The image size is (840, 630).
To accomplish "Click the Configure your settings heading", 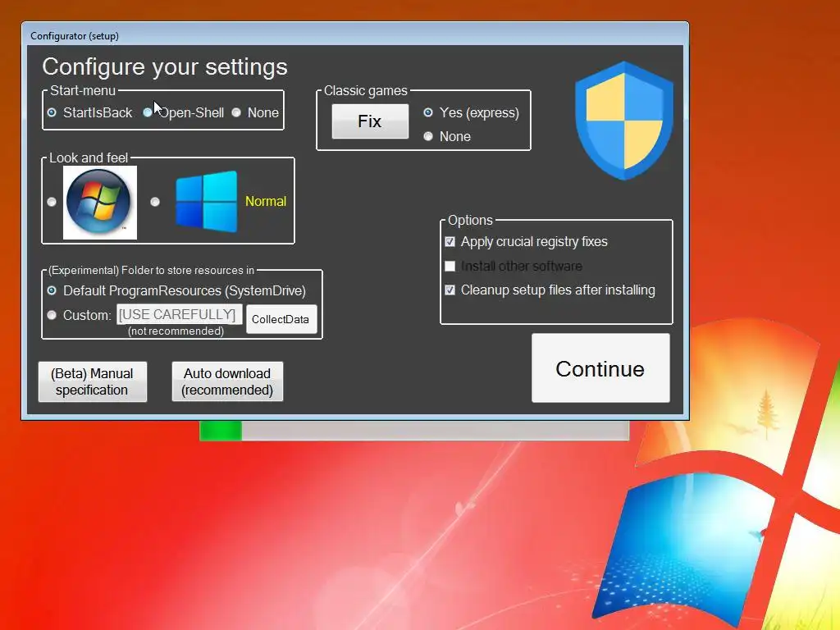I will click(x=165, y=67).
